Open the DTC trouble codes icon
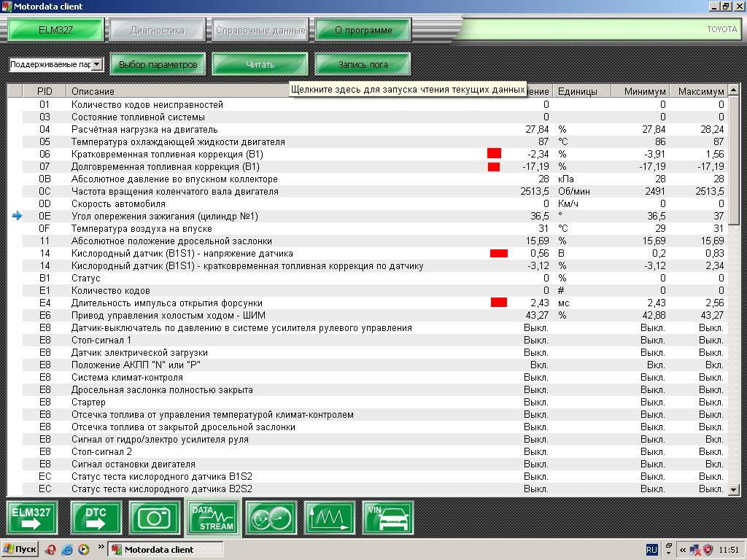747x560 pixels. click(x=96, y=518)
